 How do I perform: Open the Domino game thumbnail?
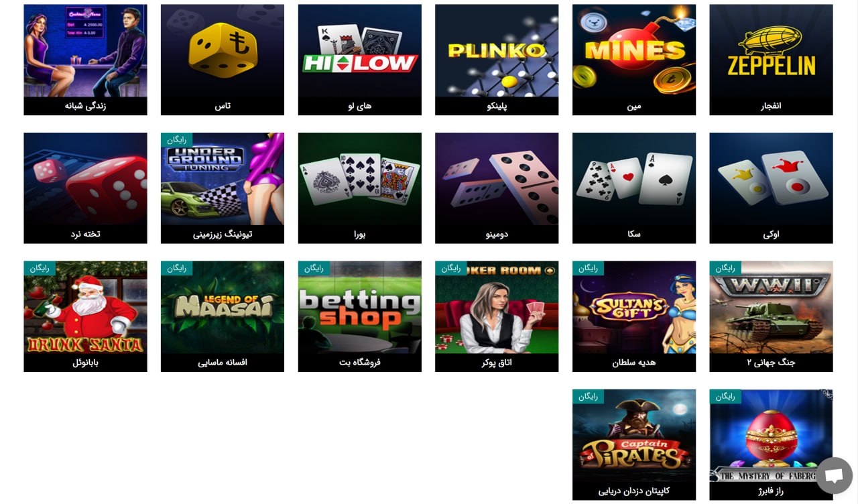pos(497,188)
